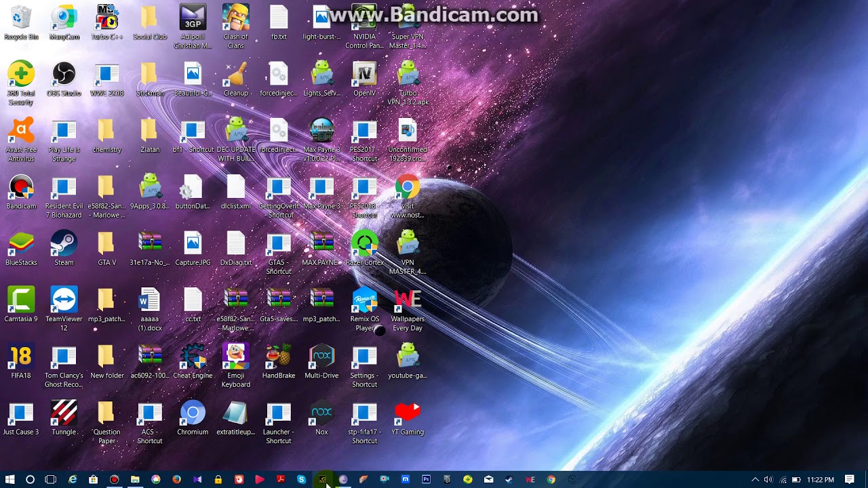Screen dimensions: 868x488
Task: Open HandBrake desktop icon
Action: pyautogui.click(x=279, y=362)
